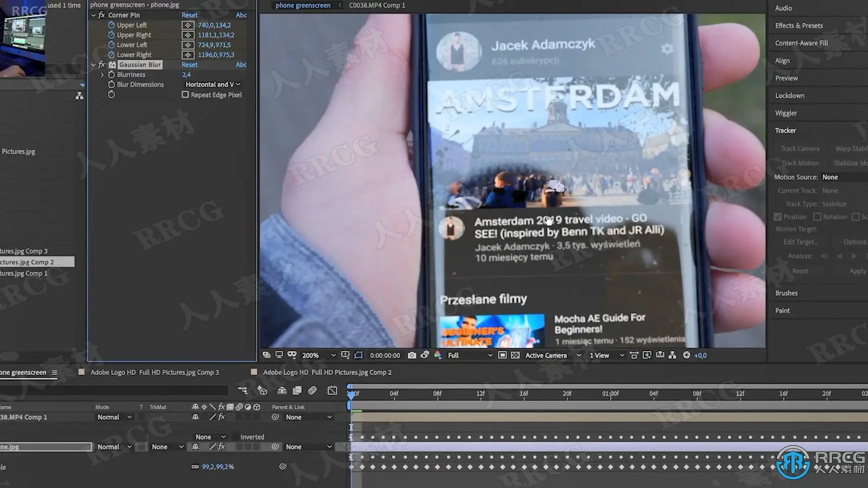Click the Take Snapshot camera icon

(411, 355)
